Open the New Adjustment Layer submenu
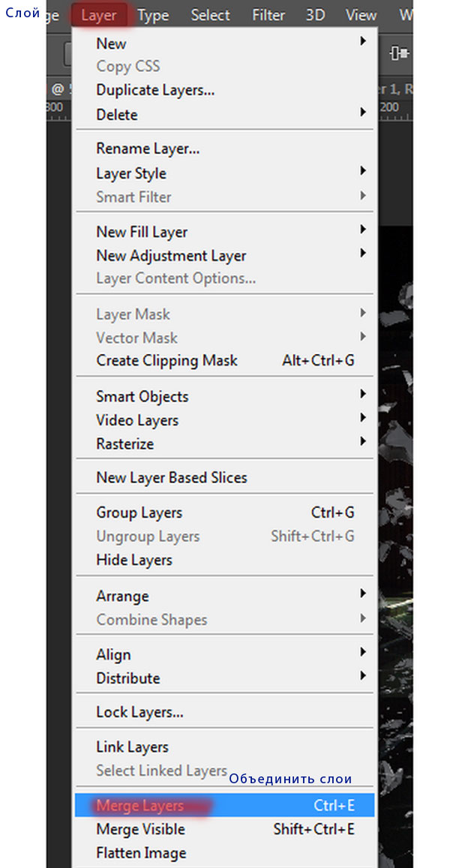Image resolution: width=450 pixels, height=868 pixels. 225,256
